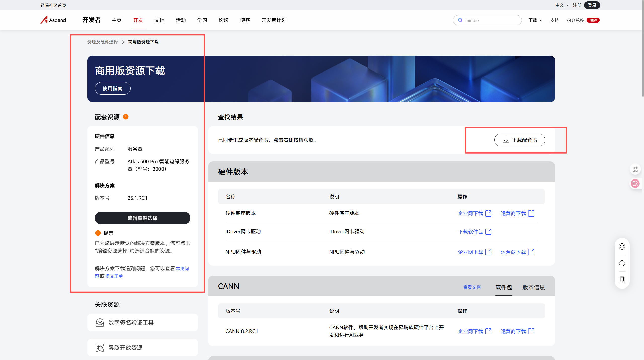The height and width of the screenshot is (360, 644).
Task: Open the 主页 nav item
Action: coord(117,20)
